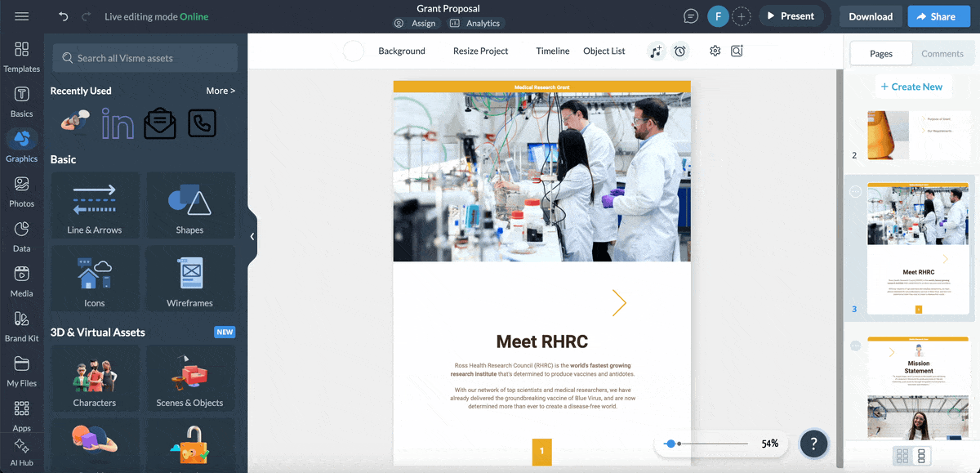Switch to the Photos sidebar panel

coord(21,190)
